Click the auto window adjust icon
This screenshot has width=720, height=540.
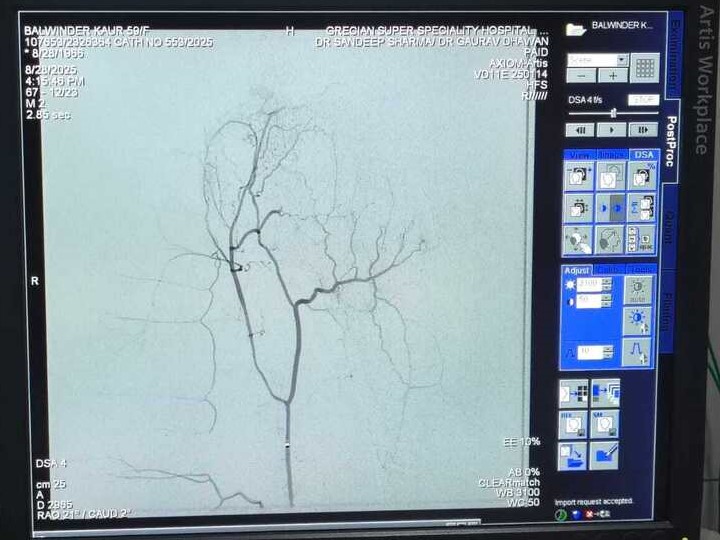pyautogui.click(x=638, y=289)
